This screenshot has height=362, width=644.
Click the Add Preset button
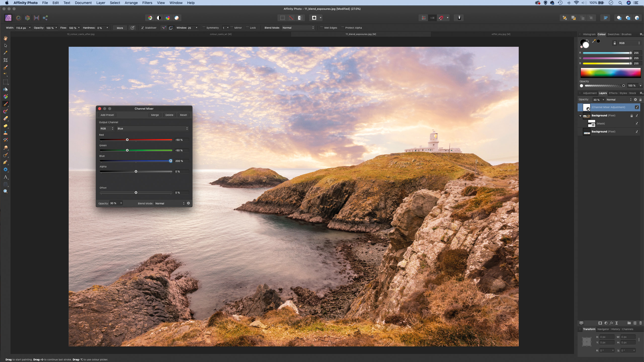pyautogui.click(x=107, y=115)
